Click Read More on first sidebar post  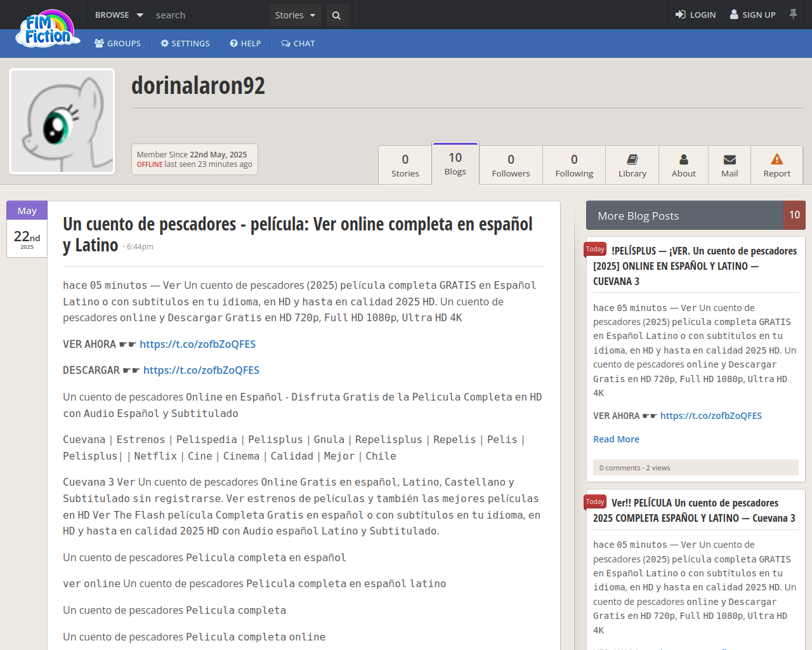[x=616, y=439]
